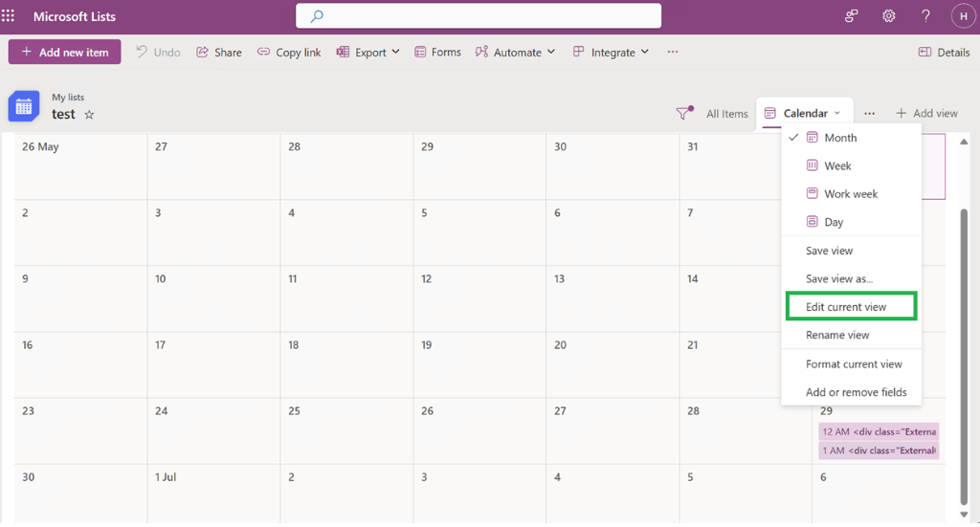This screenshot has width=980, height=527.
Task: Click Microsoft Lists app title
Action: coord(75,16)
